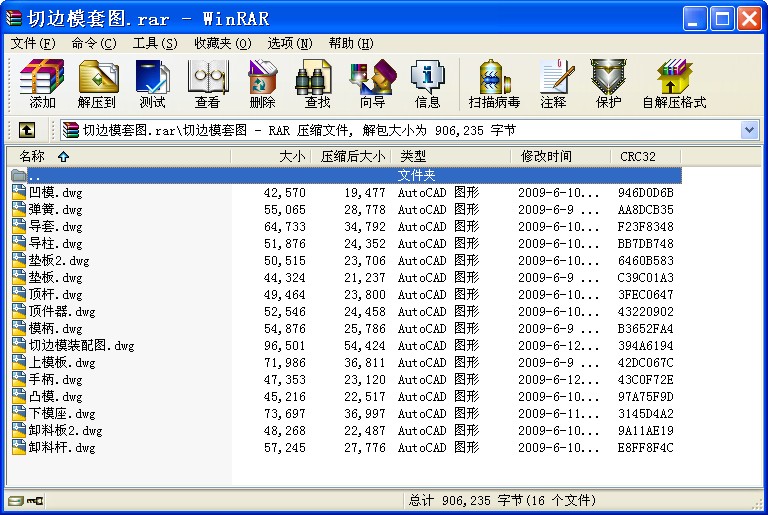
Task: Click the 添加 (Add) toolbar icon
Action: coord(42,83)
